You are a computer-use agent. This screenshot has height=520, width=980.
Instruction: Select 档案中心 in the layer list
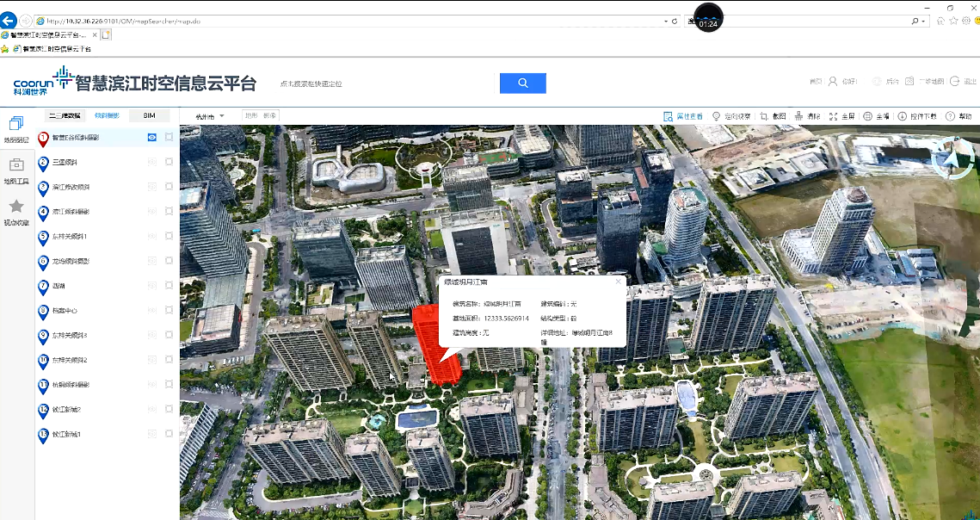[65, 311]
